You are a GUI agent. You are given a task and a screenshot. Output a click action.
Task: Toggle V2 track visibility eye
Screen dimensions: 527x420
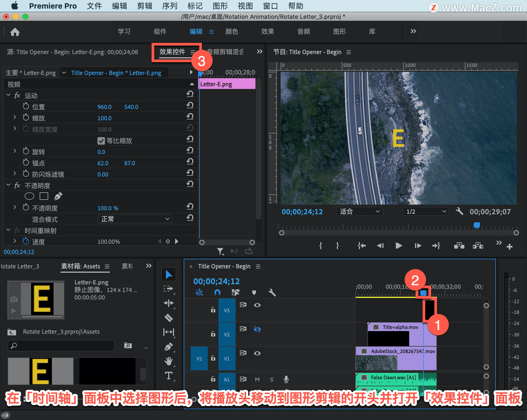pos(257,329)
